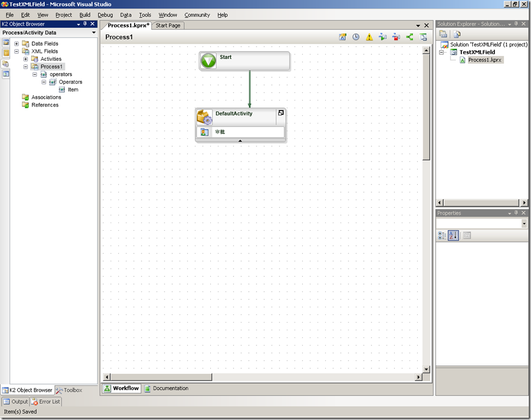The height and width of the screenshot is (420, 531).
Task: Click the green play deploy icon
Action: coord(383,37)
